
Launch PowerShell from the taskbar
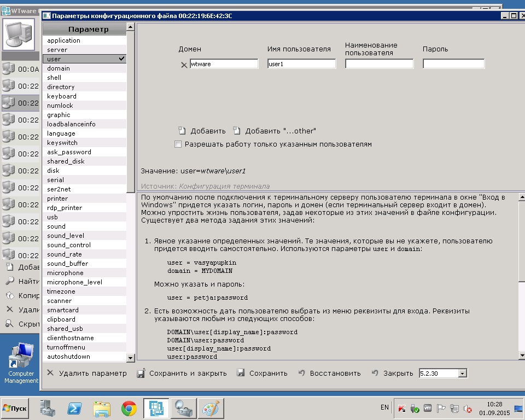coord(75,408)
